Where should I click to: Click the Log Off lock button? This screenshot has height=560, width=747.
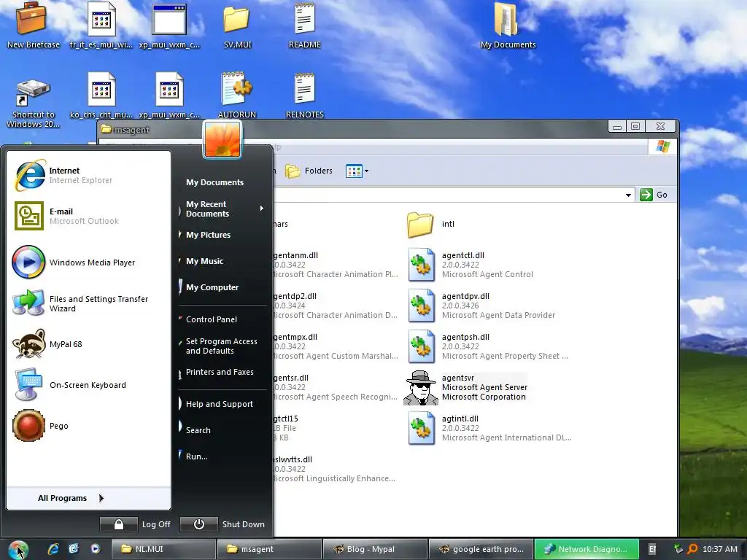119,524
